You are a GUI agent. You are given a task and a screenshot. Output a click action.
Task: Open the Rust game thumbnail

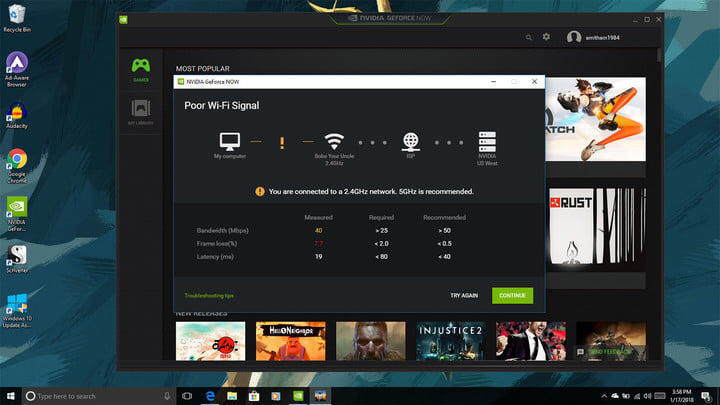coord(596,226)
